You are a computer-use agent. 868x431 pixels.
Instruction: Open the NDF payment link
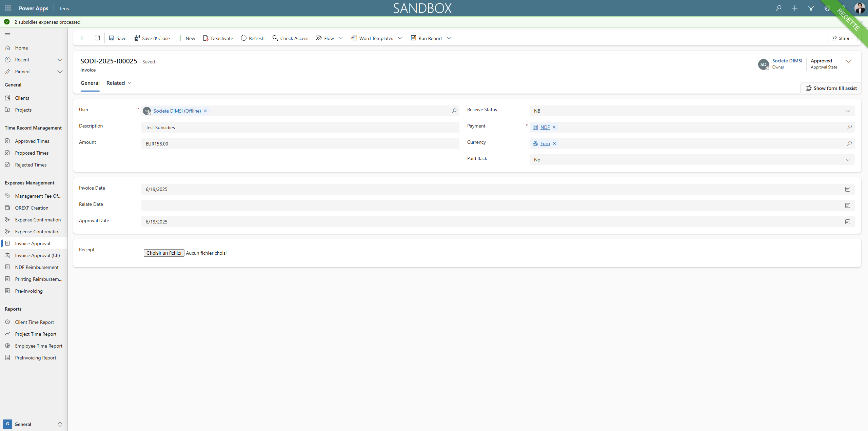545,127
